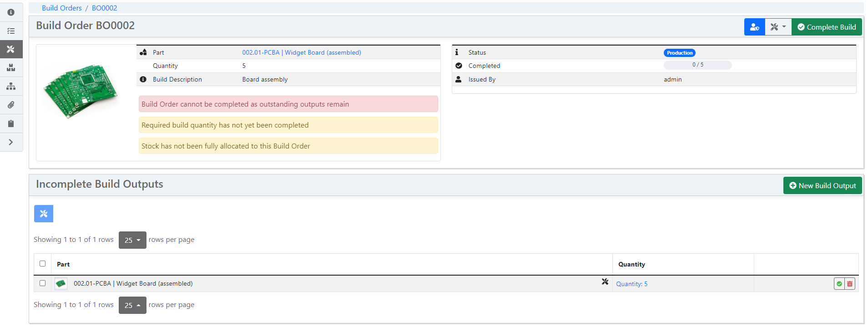
Task: Click the green complete output icon in row
Action: pos(839,284)
